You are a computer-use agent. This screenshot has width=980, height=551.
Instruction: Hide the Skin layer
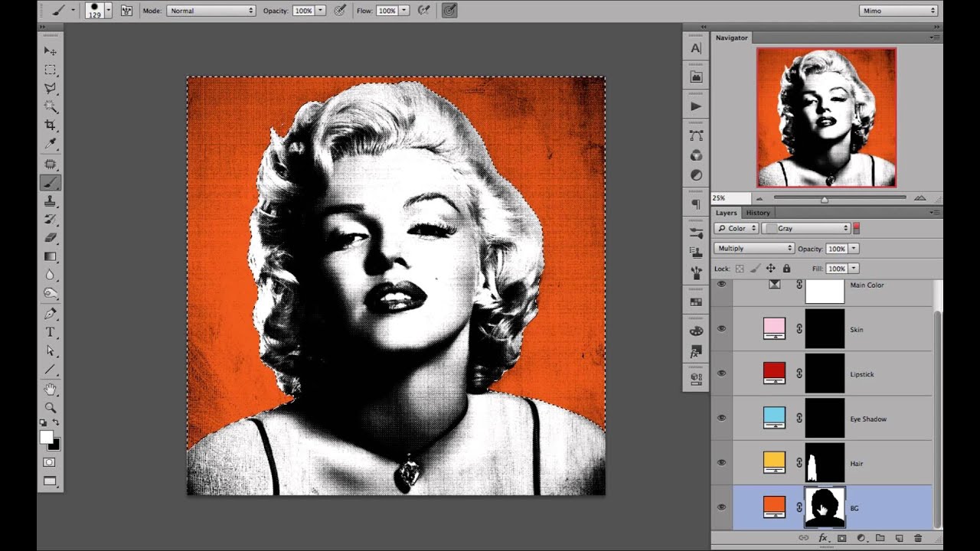[x=721, y=329]
